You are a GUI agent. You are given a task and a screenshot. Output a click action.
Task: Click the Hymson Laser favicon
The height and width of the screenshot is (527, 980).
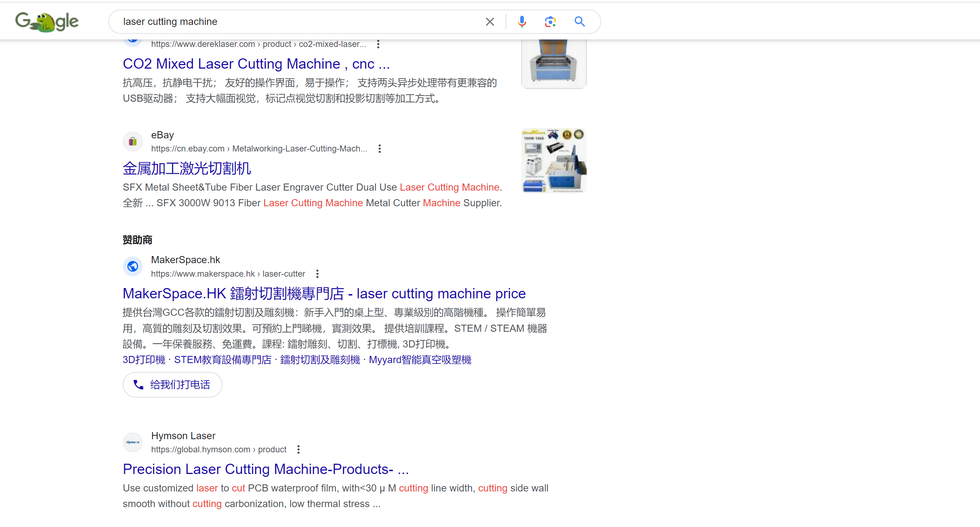(132, 442)
